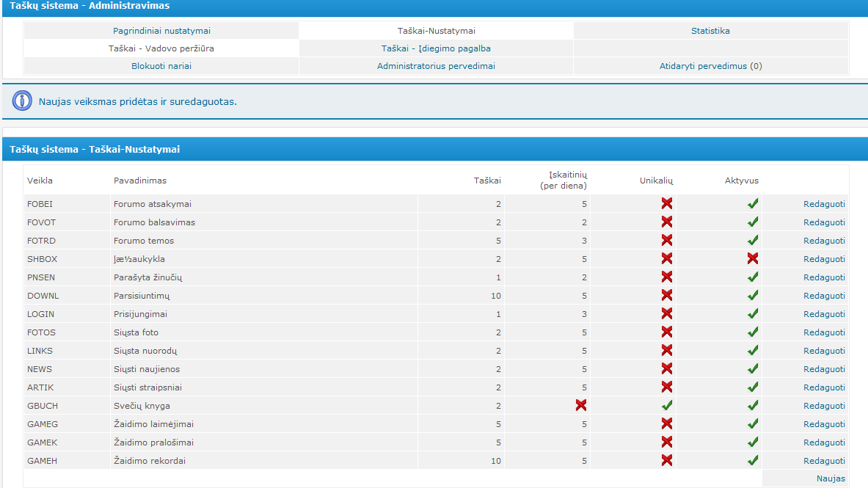Click green check active icon for FOVOT row
868x488 pixels.
(752, 222)
